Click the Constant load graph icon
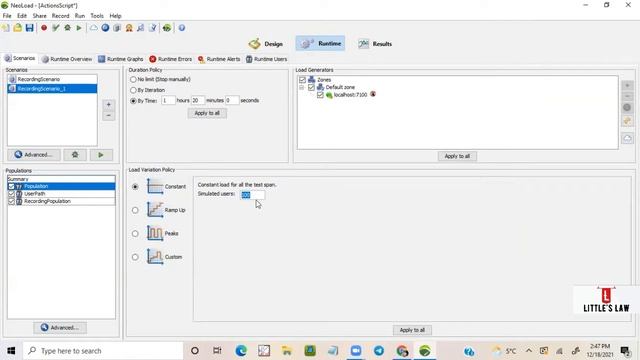 [155, 187]
